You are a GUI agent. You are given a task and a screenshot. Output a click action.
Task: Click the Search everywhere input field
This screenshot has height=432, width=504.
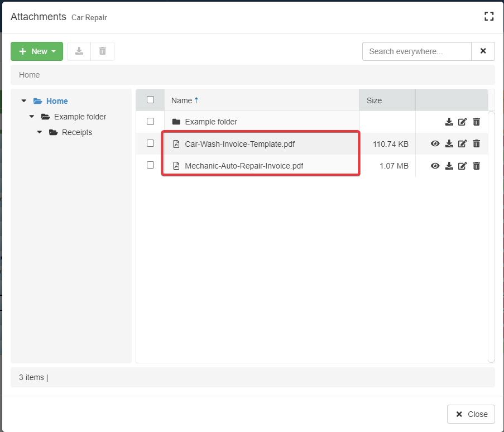416,51
